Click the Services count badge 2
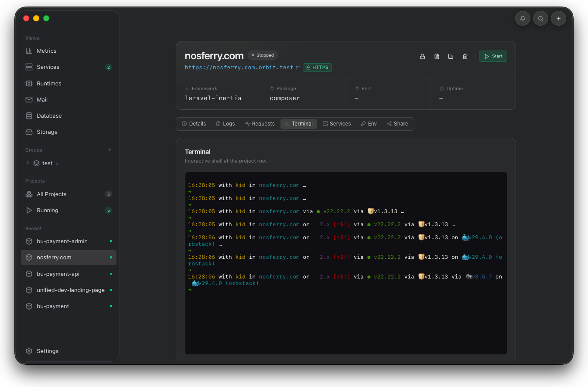Viewport: 588px width, 387px height. click(109, 67)
